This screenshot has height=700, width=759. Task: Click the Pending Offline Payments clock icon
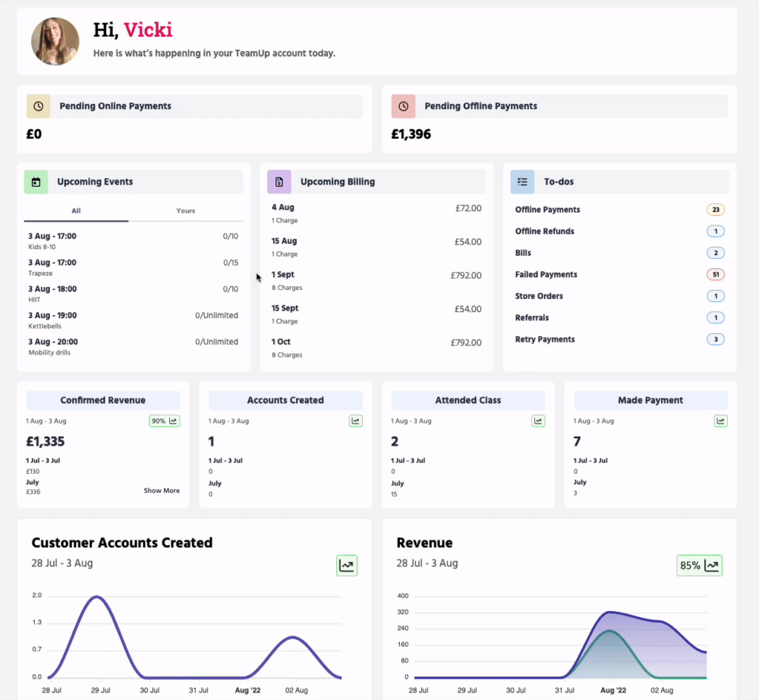tap(403, 106)
